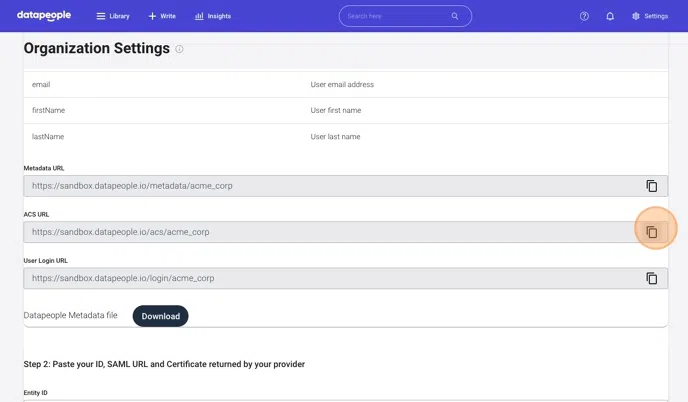The width and height of the screenshot is (688, 402).
Task: Open the notifications bell
Action: [x=610, y=16]
